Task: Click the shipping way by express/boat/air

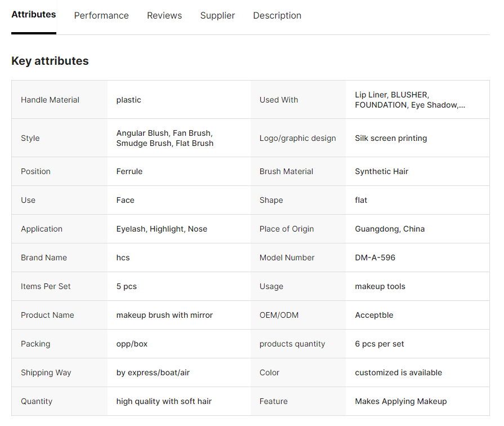Action: tap(153, 372)
